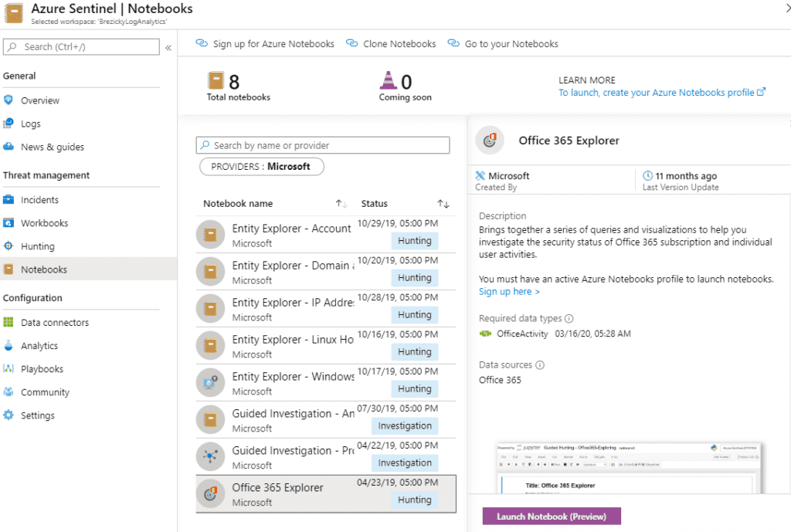Click the 8 Total notebooks counter
The height and width of the screenshot is (532, 791).
(238, 86)
